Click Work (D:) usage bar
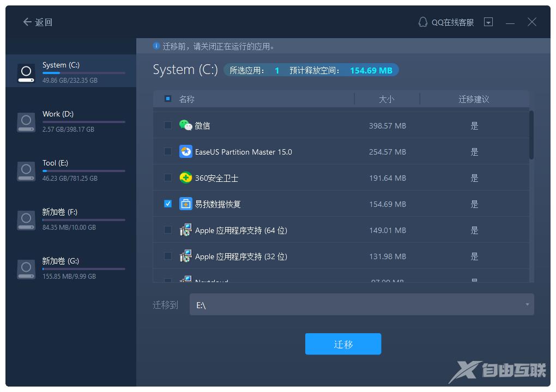 [84, 122]
